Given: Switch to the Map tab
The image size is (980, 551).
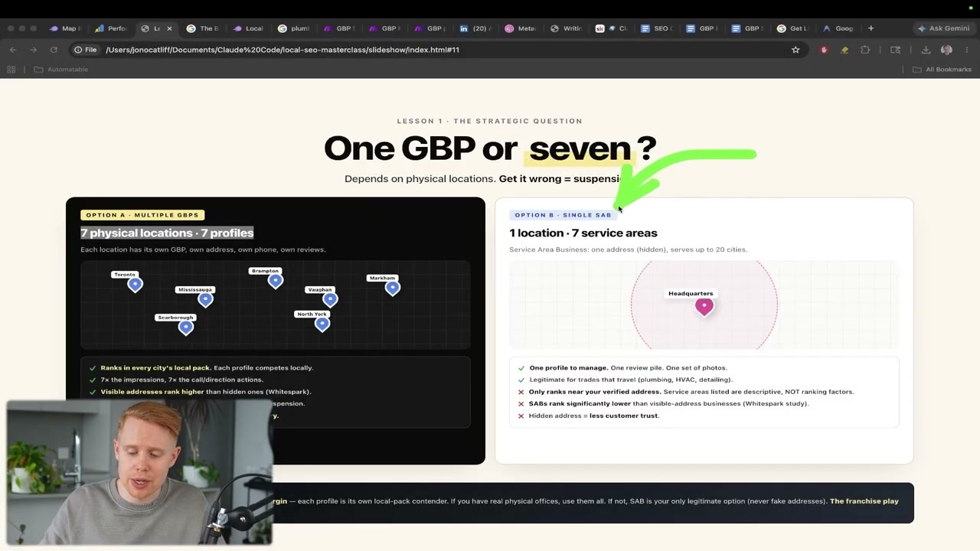Looking at the screenshot, I should click(x=64, y=28).
